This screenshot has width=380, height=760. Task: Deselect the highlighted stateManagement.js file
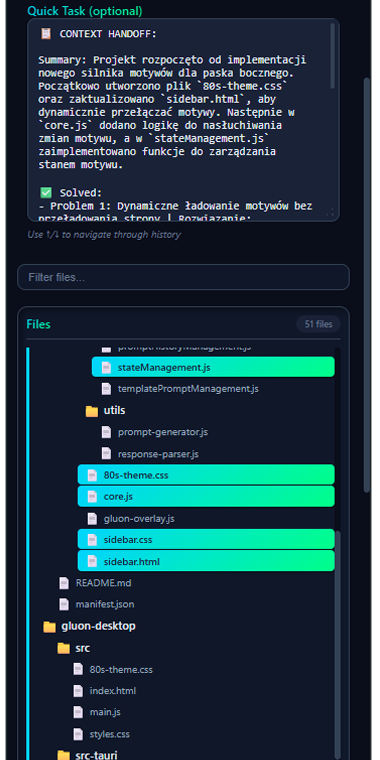click(x=213, y=367)
